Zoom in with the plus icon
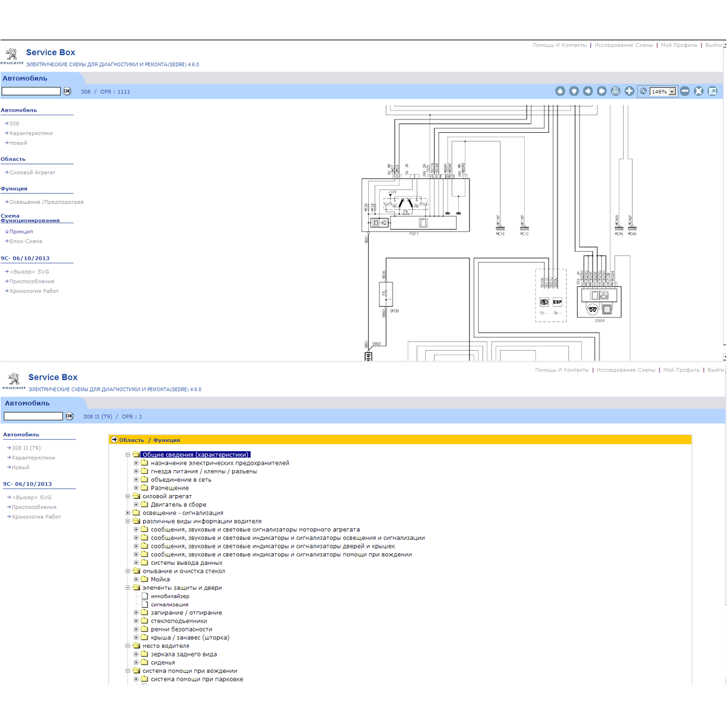The height and width of the screenshot is (728, 728). pos(630,91)
